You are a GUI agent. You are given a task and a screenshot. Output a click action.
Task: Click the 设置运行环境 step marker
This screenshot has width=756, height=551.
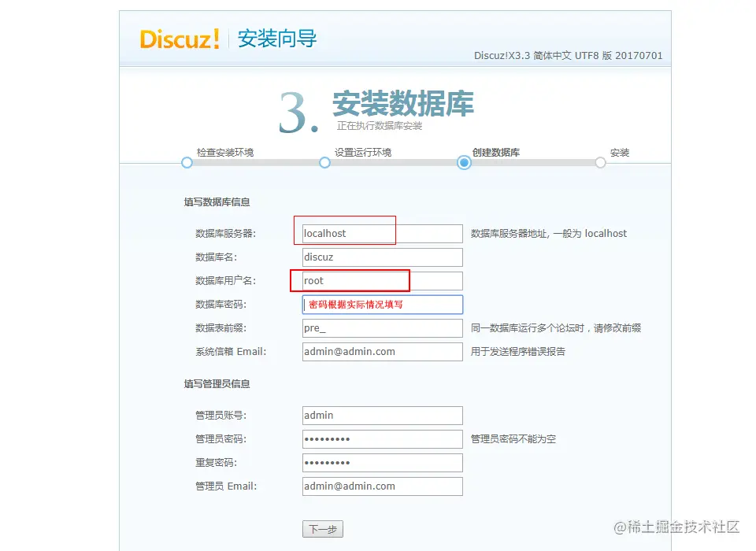point(325,162)
